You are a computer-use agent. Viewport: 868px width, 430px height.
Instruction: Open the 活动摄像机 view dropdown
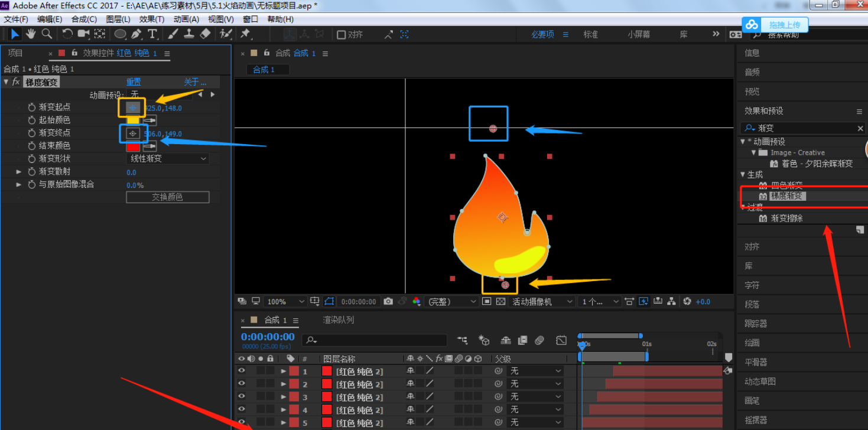pos(542,301)
